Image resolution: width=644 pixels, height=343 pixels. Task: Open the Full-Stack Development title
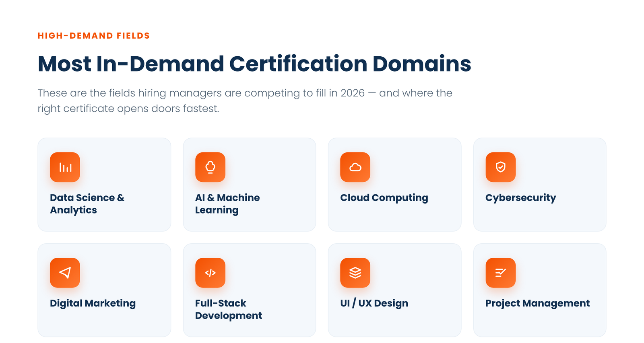229,309
